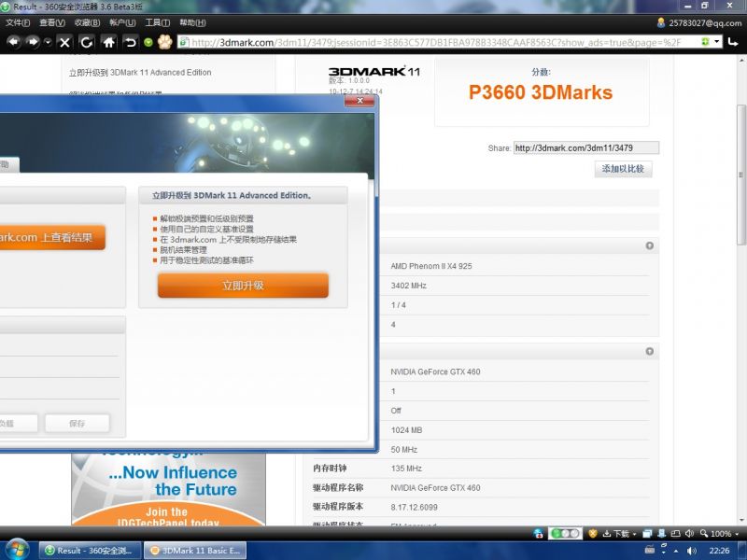Click the orange shield status bar icon
Viewport: 747px width, 560px height.
click(x=593, y=533)
